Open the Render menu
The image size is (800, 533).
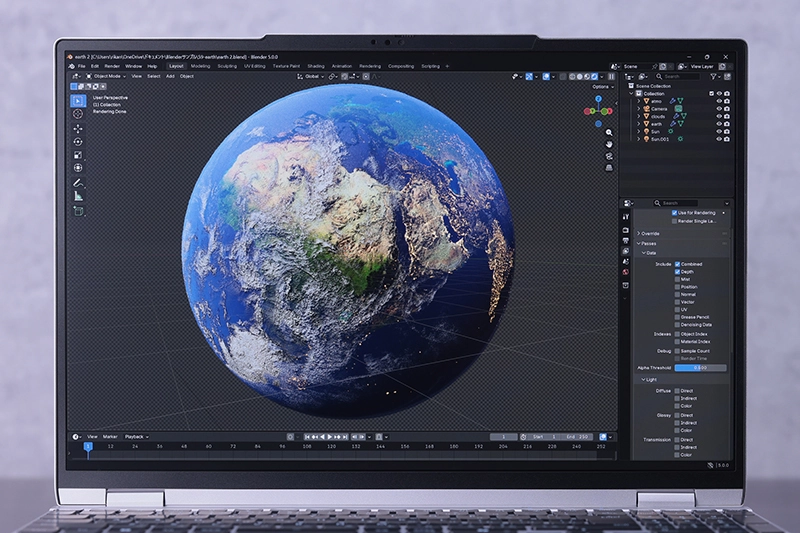(x=112, y=66)
